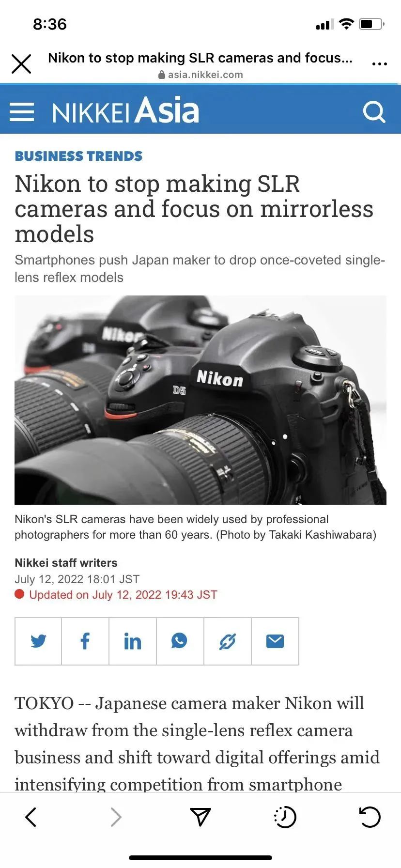Viewport: 401px width, 868px height.
Task: Open the three-dot more options menu
Action: [379, 64]
